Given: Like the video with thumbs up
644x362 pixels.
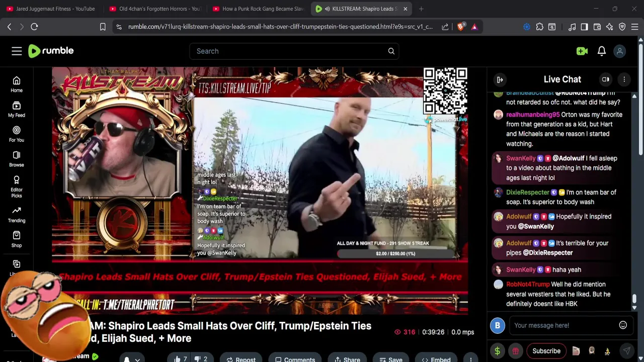Looking at the screenshot, I should click(180, 359).
